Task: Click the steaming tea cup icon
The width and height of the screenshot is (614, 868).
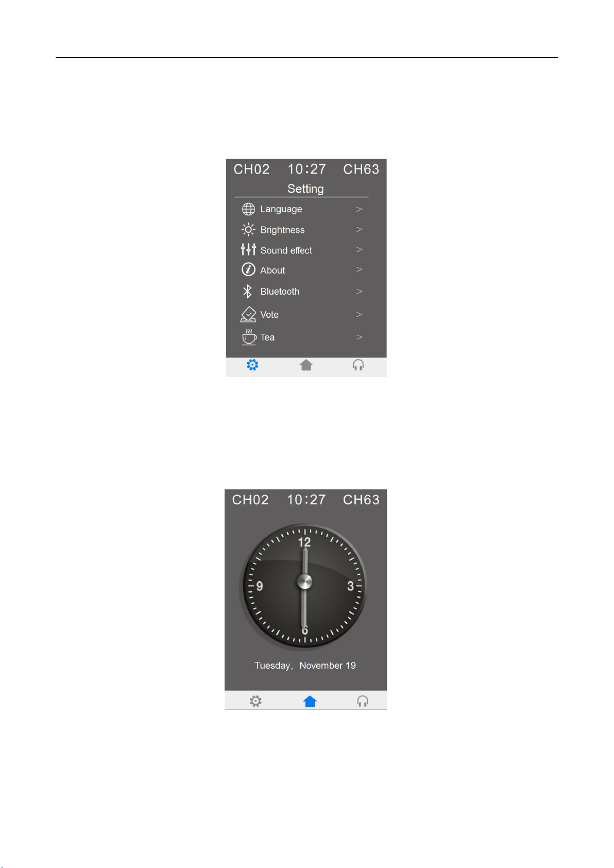Action: (x=249, y=337)
